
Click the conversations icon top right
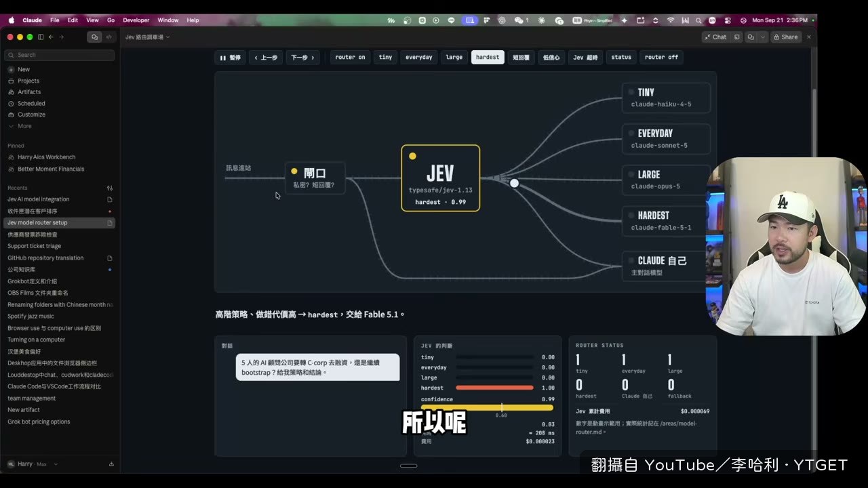point(751,37)
